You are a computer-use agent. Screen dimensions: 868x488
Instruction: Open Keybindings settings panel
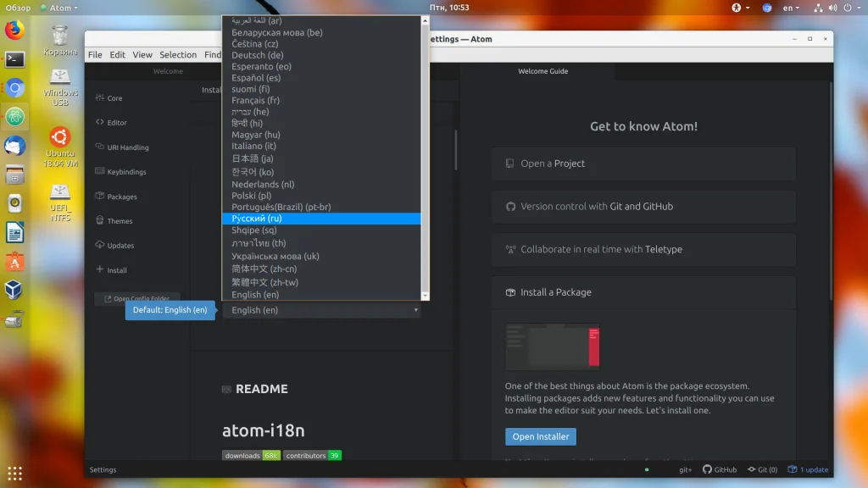121,171
